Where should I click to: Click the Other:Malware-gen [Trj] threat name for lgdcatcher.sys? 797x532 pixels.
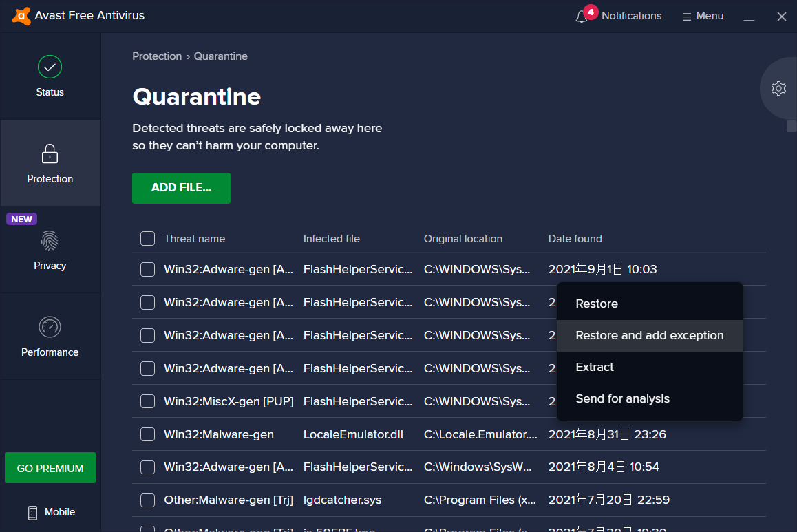[x=229, y=500]
